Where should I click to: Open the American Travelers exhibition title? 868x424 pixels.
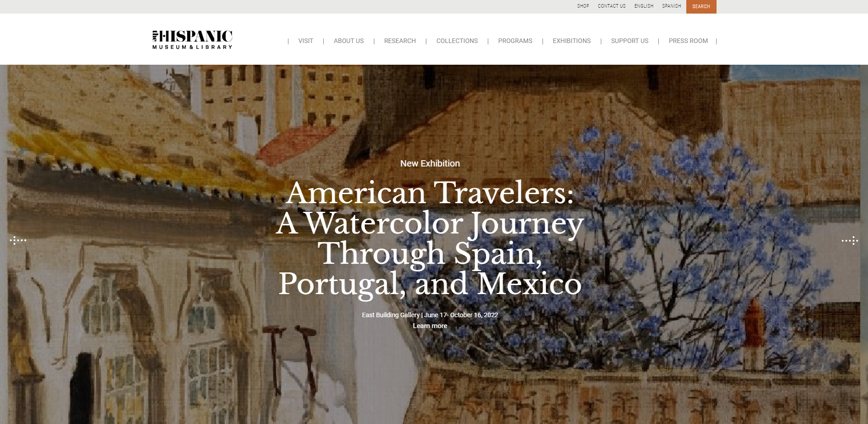[x=430, y=238]
